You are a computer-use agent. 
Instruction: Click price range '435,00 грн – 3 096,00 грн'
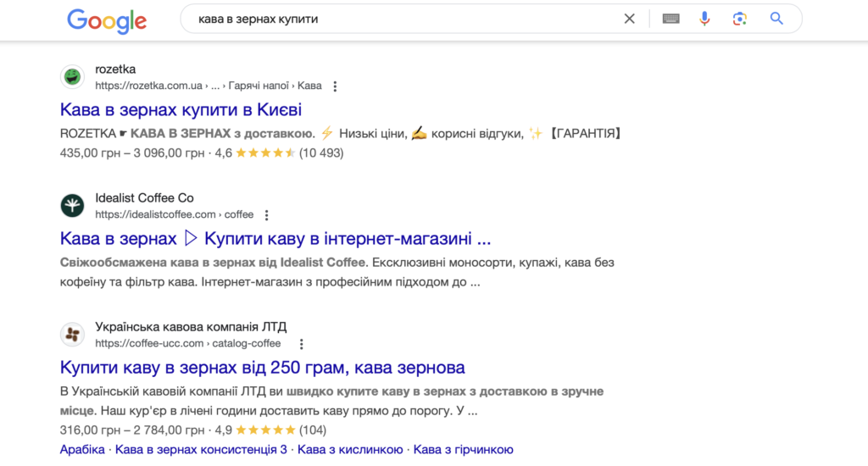pos(131,153)
